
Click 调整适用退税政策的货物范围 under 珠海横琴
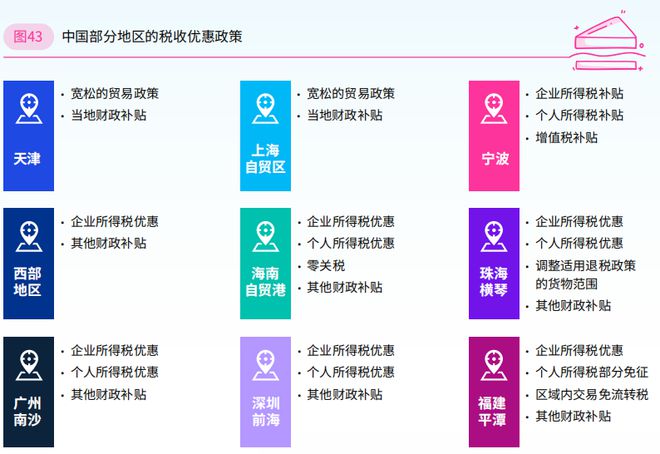(585, 274)
